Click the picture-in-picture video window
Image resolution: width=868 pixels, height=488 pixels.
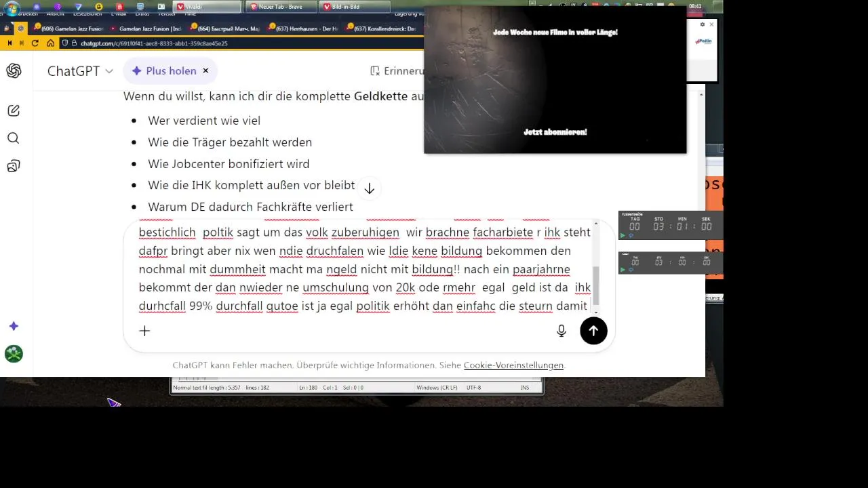click(555, 80)
